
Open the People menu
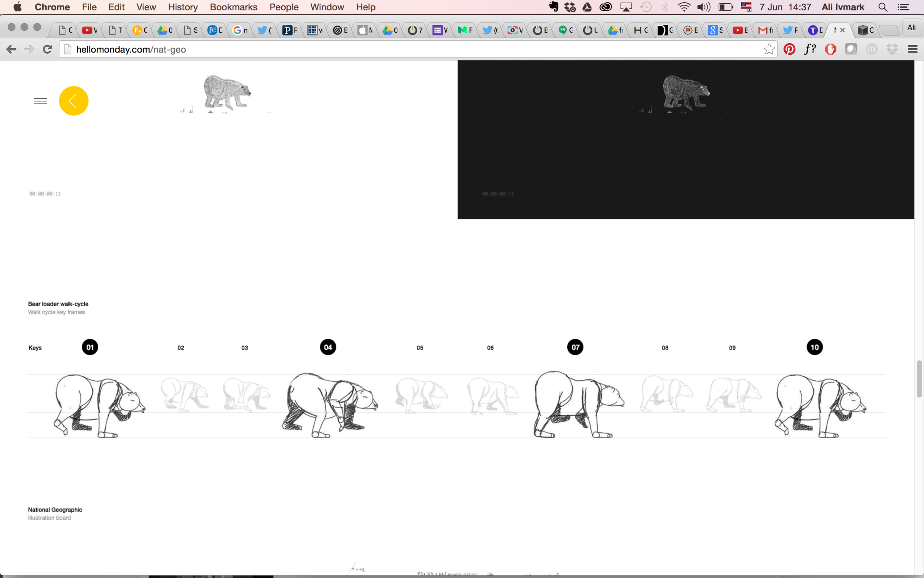(284, 7)
